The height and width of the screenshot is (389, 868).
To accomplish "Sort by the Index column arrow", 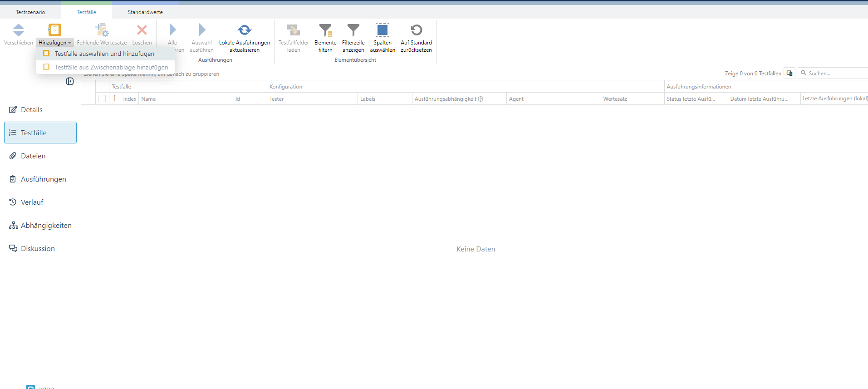I will click(115, 98).
